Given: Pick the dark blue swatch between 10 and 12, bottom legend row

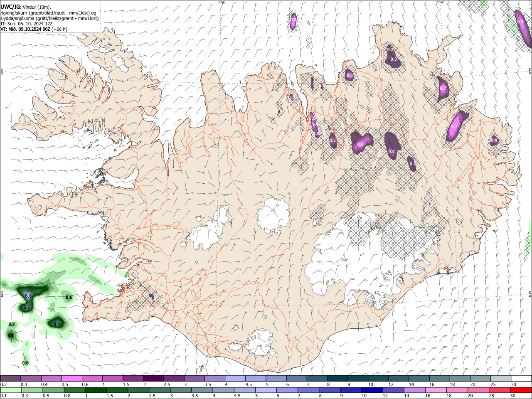Looking at the screenshot, I should [371, 390].
